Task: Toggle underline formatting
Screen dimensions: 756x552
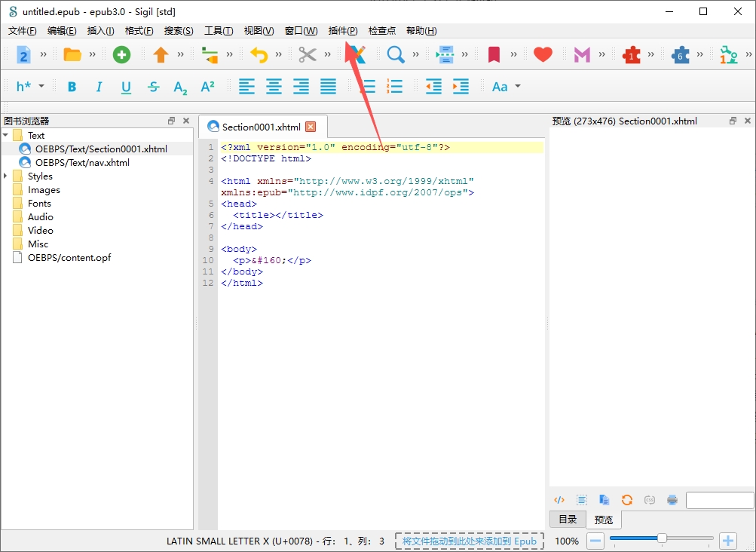Action: pyautogui.click(x=126, y=87)
